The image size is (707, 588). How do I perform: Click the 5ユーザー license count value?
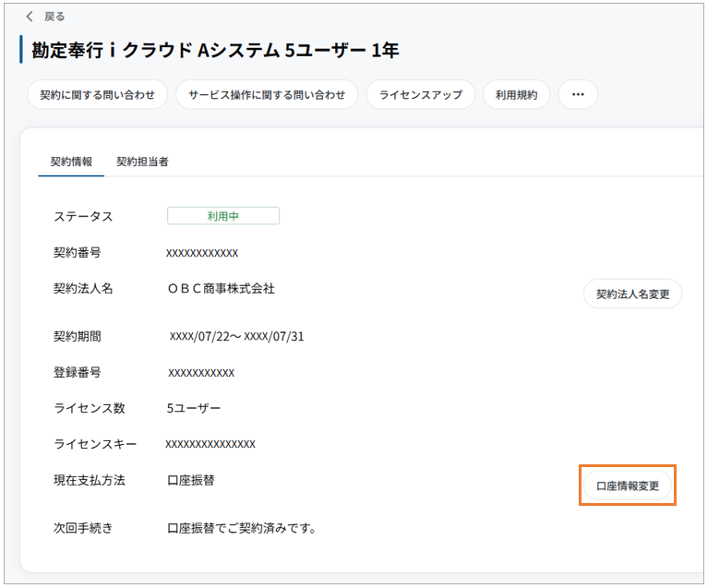(194, 408)
